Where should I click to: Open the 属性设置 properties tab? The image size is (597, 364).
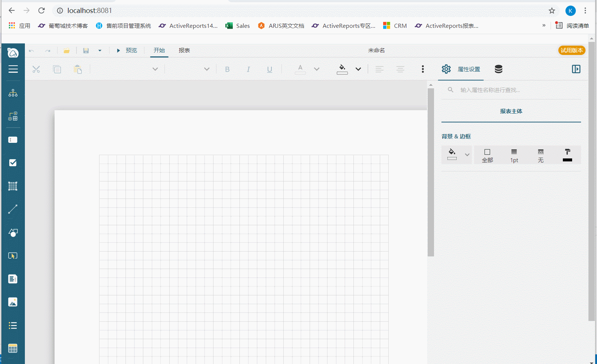click(461, 69)
